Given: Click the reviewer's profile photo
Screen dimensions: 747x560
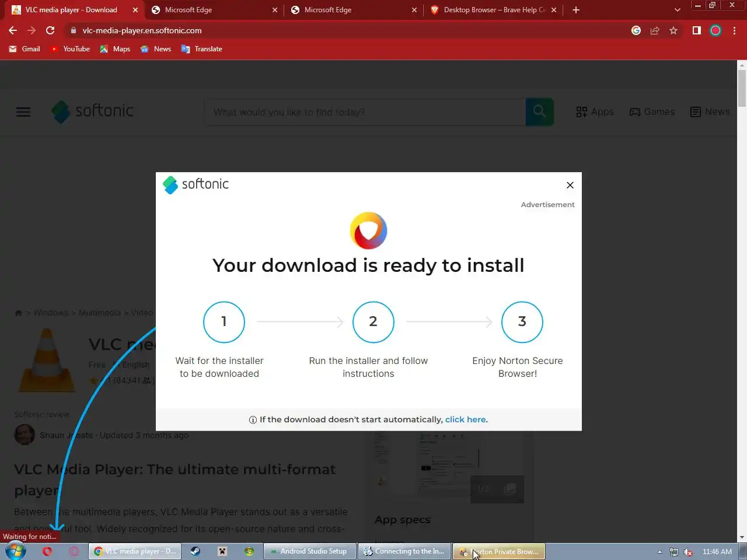Looking at the screenshot, I should [x=25, y=435].
